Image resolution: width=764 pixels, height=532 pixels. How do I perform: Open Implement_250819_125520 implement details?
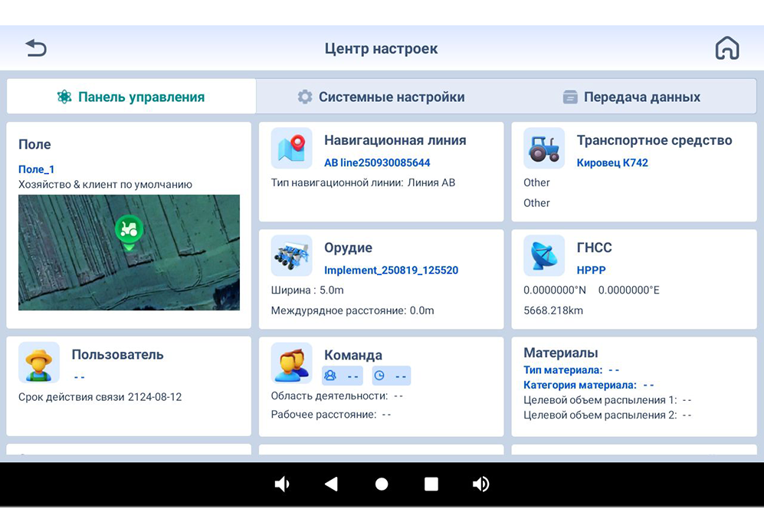tap(392, 270)
